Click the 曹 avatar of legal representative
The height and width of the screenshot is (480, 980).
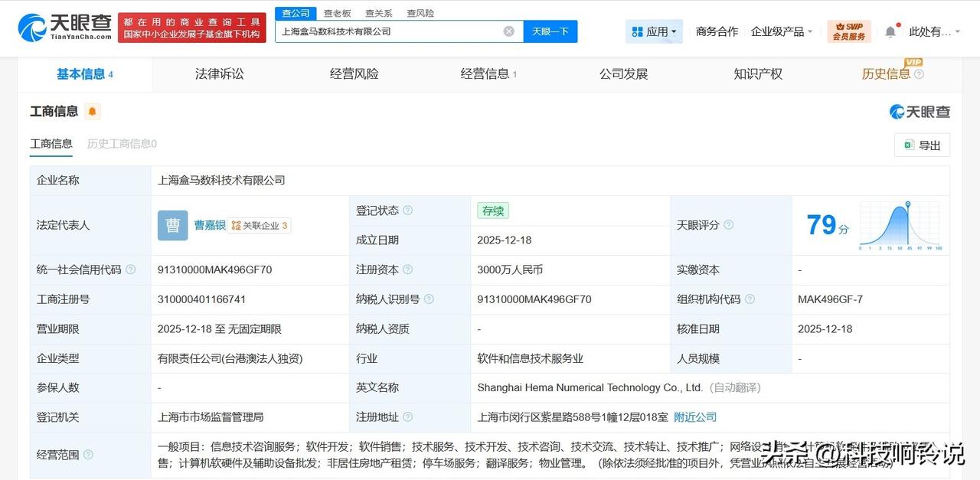pos(172,225)
